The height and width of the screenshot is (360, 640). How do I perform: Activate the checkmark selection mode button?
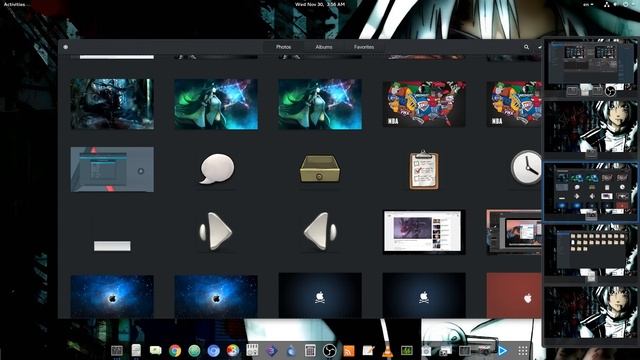pyautogui.click(x=540, y=47)
